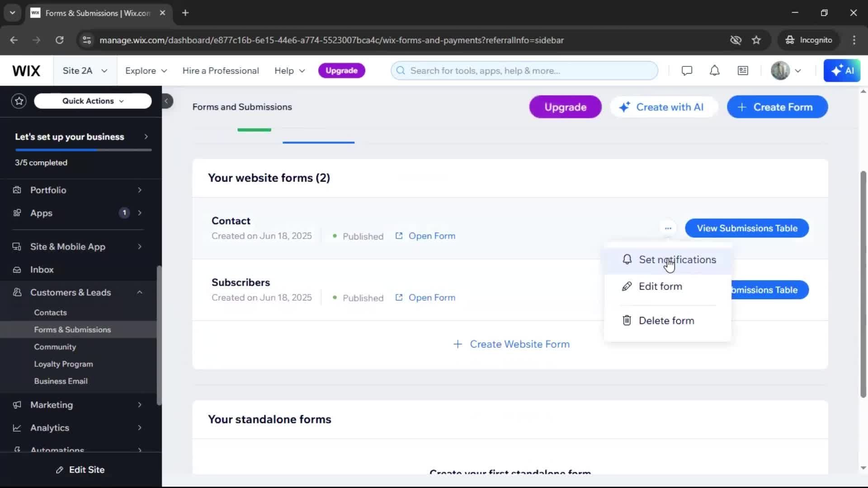This screenshot has width=868, height=488.
Task: Choose Delete form from menu
Action: [667, 320]
